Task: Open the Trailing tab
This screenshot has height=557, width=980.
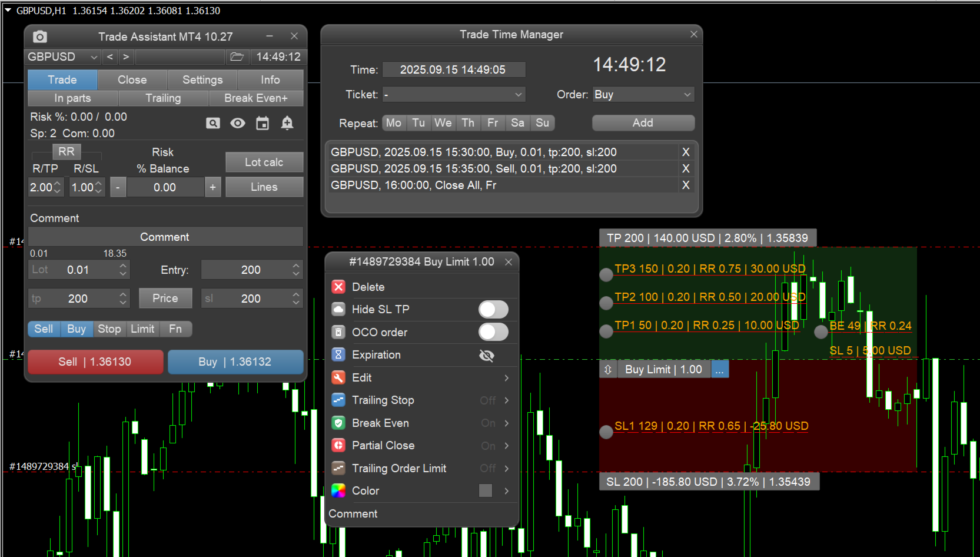Action: [x=164, y=98]
